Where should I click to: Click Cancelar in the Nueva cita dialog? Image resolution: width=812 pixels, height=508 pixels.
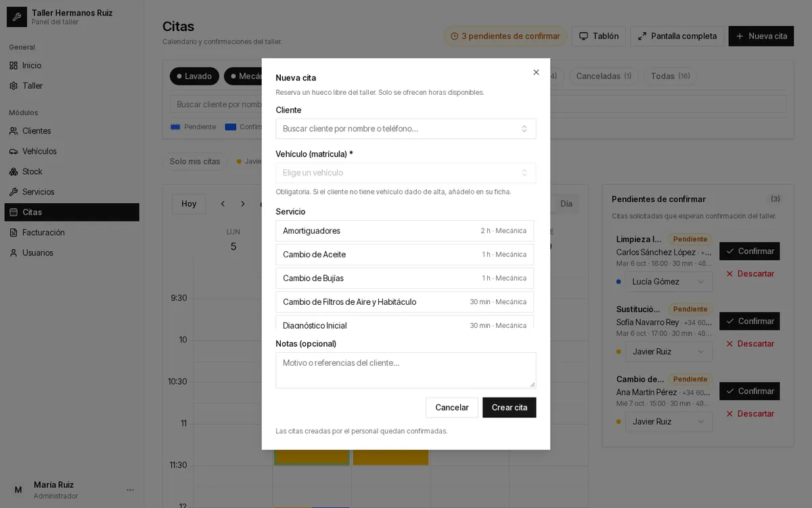tap(452, 408)
